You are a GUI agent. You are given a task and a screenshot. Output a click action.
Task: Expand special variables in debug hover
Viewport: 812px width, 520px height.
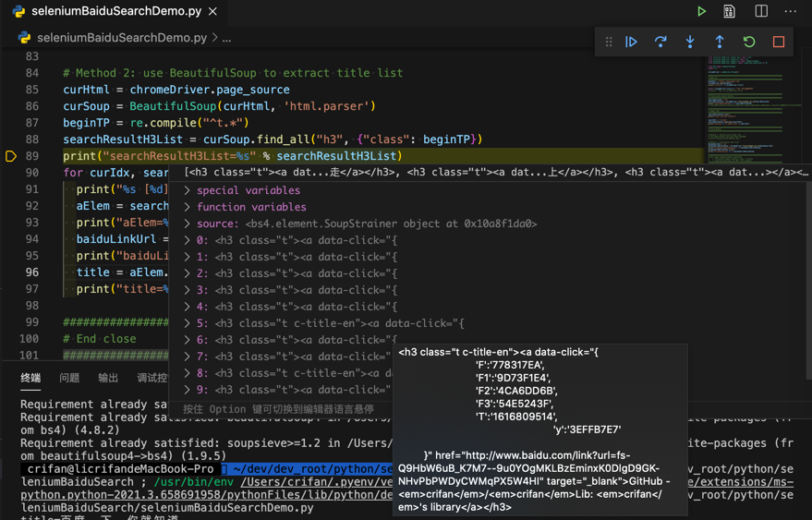187,190
